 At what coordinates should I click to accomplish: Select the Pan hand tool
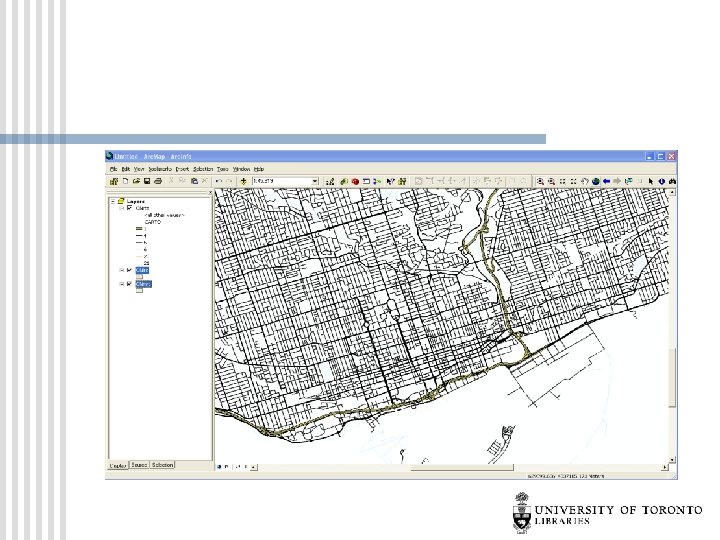coord(585,181)
